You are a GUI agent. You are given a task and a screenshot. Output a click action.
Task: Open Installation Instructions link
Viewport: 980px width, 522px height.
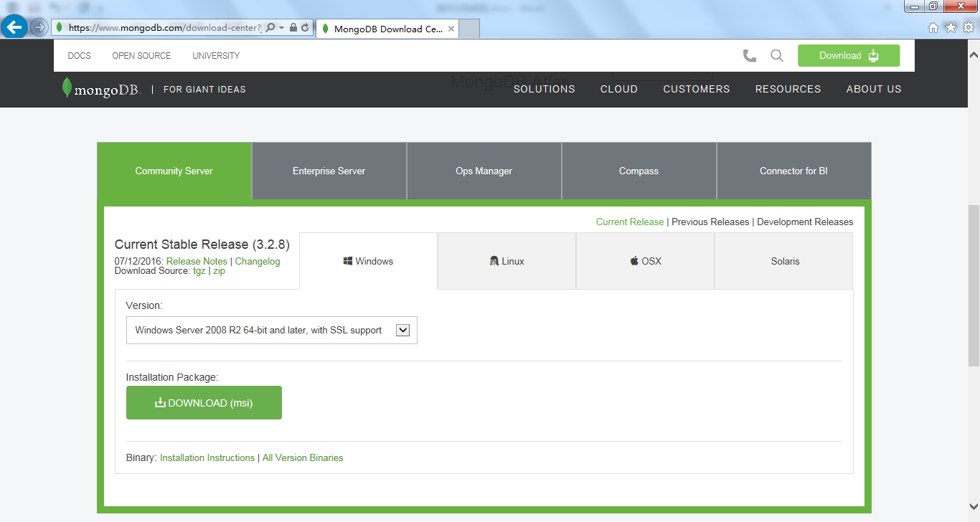[207, 457]
